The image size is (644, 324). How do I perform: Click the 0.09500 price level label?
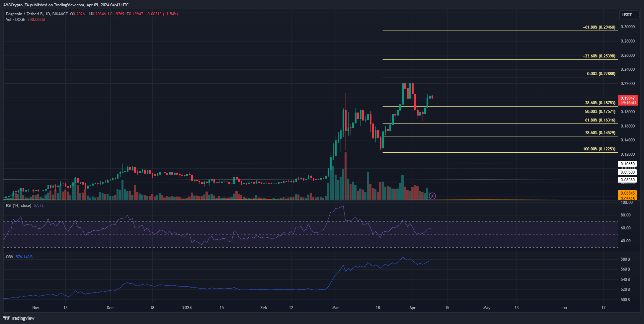pos(627,172)
